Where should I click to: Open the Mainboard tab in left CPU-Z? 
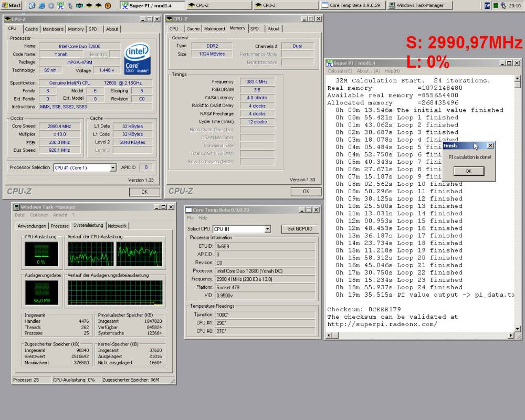53,29
